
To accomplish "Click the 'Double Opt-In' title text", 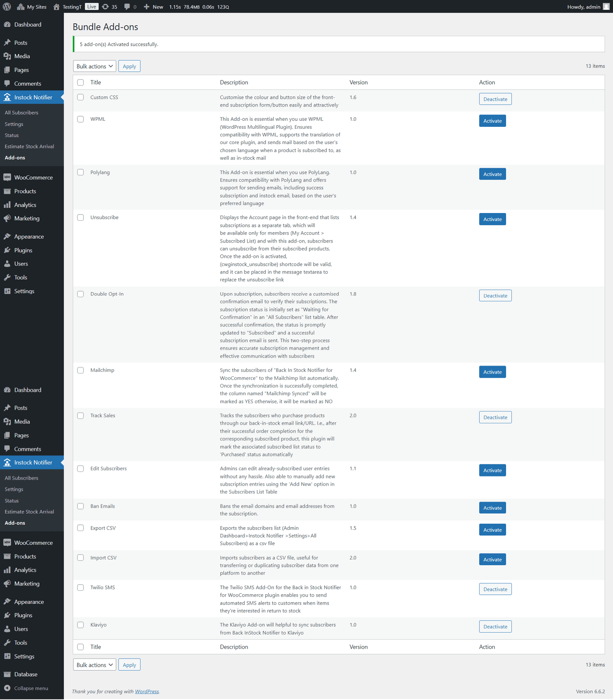I will 107,294.
